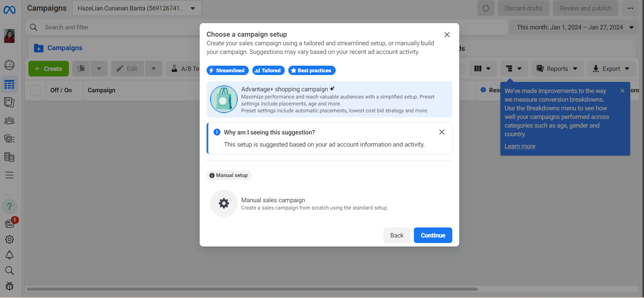
Task: Open the Learn more link
Action: coord(520,146)
